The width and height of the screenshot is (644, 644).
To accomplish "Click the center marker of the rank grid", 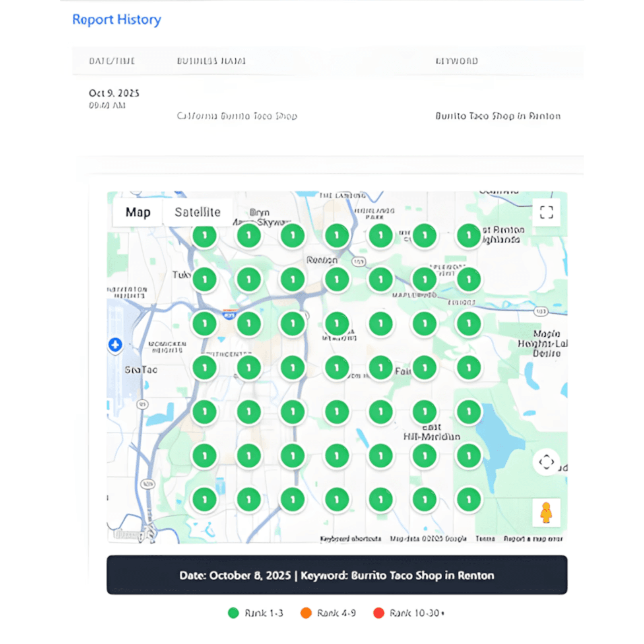I will 337,368.
